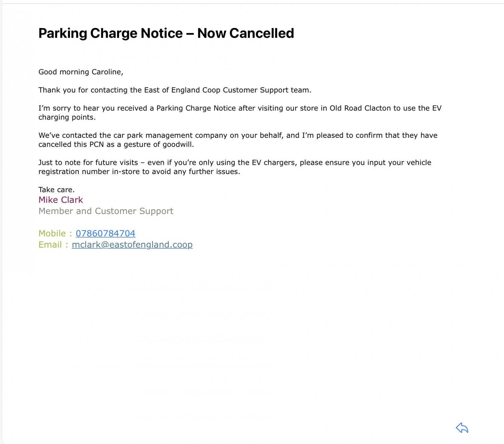Image resolution: width=504 pixels, height=444 pixels.
Task: Click the 'I'm sorry to hear' paragraph
Action: pos(240,113)
